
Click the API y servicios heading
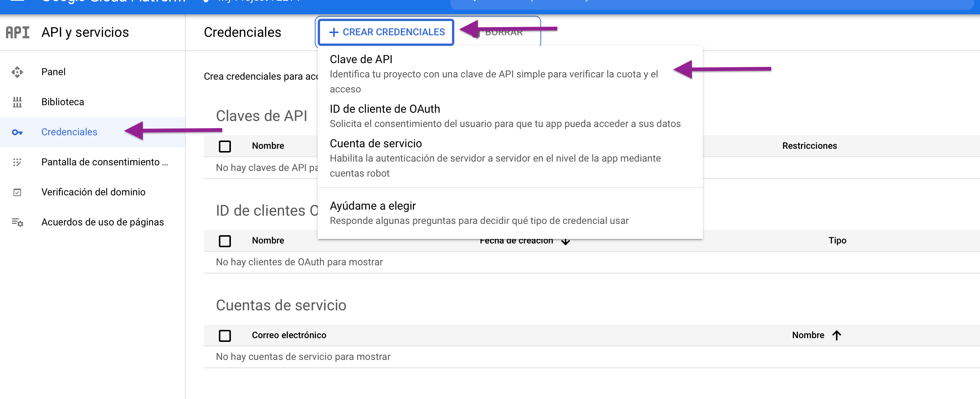(85, 32)
